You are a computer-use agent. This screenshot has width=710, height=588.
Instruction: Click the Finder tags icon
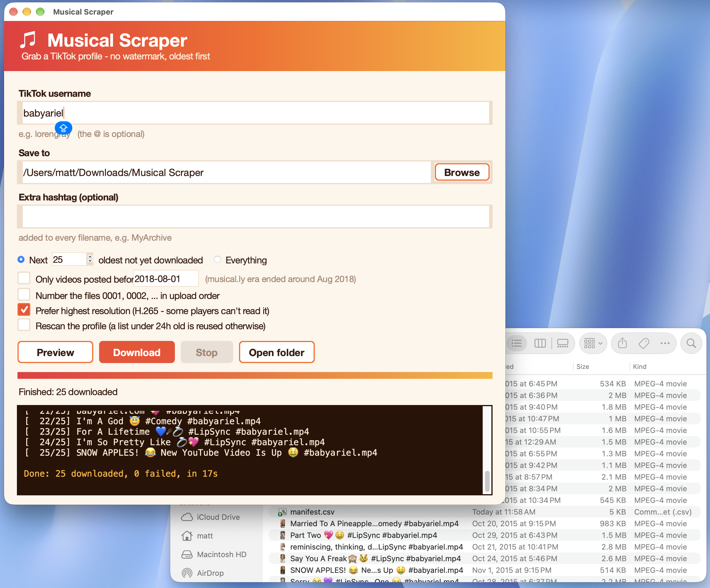pyautogui.click(x=644, y=343)
